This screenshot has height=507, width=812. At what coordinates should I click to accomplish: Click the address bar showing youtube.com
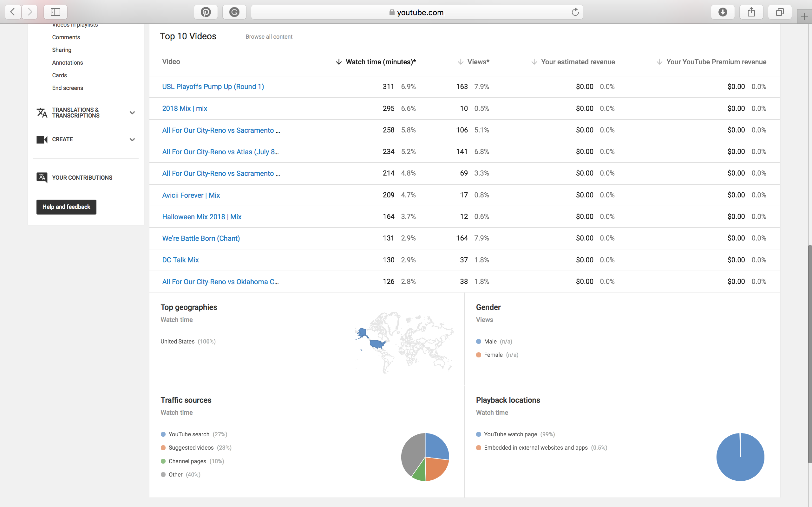click(416, 12)
